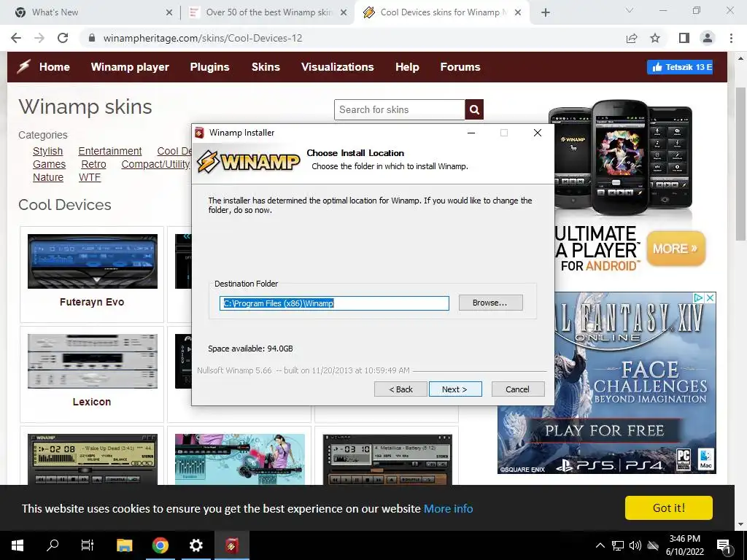The height and width of the screenshot is (560, 747).
Task: Open the Skins menu item
Action: click(266, 67)
